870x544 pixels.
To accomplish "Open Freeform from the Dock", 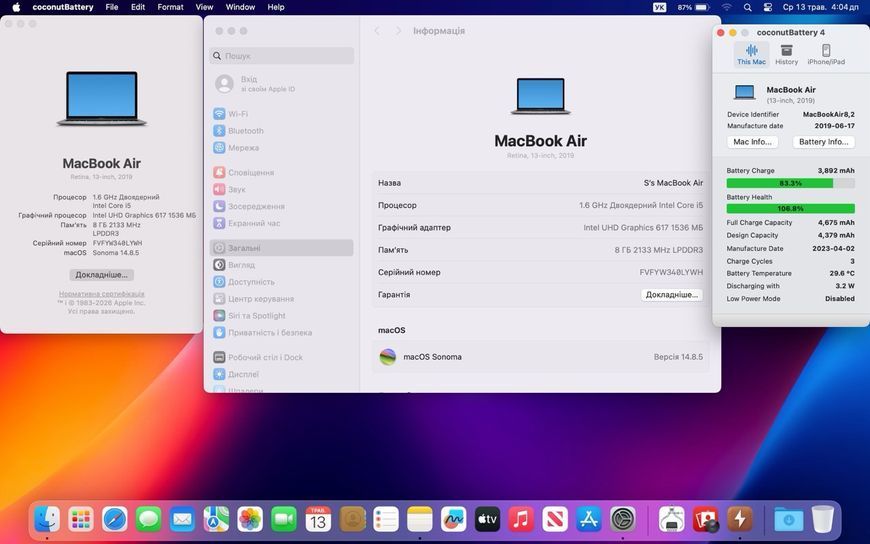I will (453, 520).
